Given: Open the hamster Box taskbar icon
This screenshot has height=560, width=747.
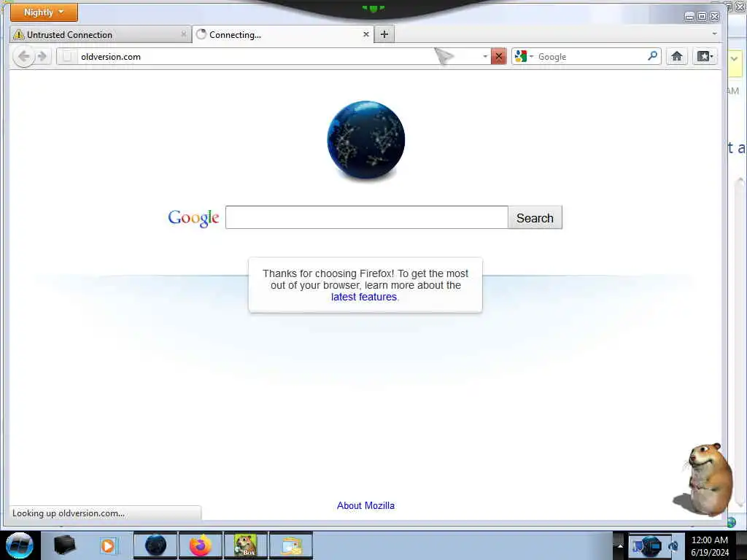Looking at the screenshot, I should click(x=245, y=545).
